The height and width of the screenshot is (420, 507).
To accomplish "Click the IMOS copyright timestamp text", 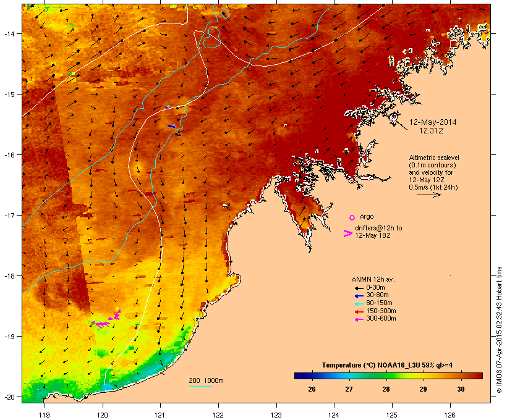I will click(x=499, y=330).
